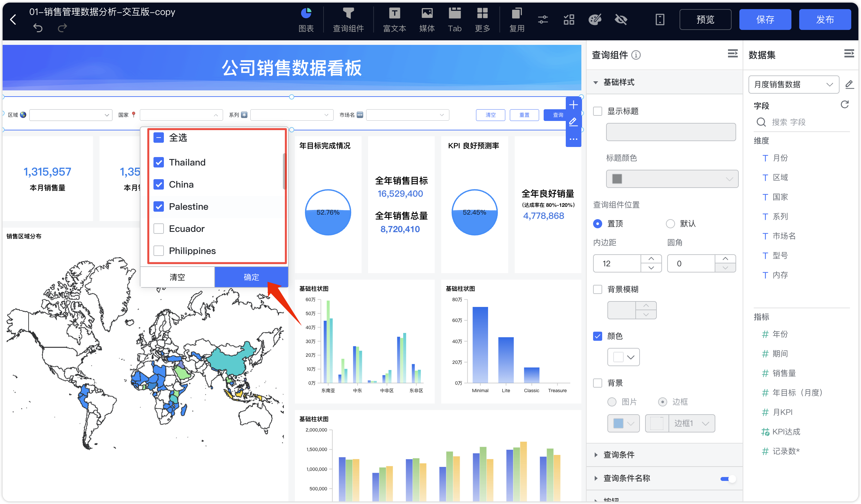Uncheck the China option
Image resolution: width=861 pixels, height=504 pixels.
tap(159, 184)
